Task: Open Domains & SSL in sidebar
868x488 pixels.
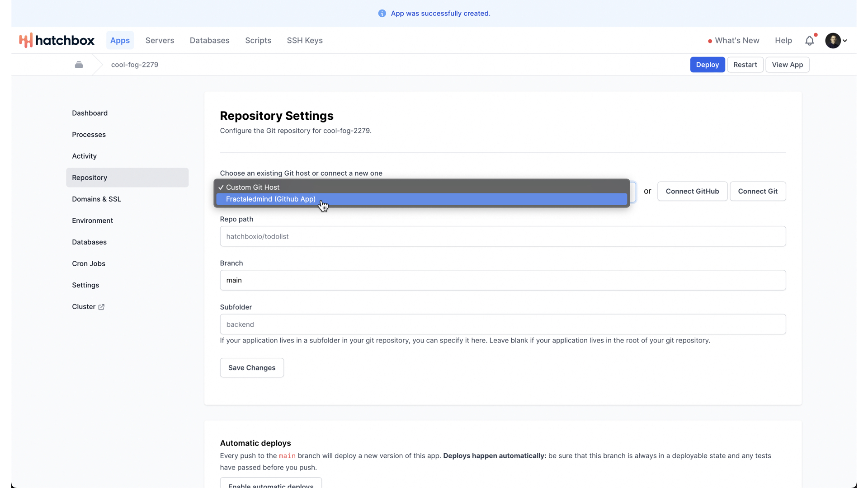Action: (96, 199)
